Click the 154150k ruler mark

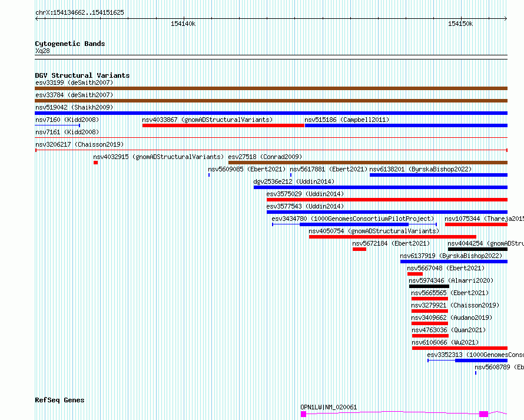tap(460, 24)
